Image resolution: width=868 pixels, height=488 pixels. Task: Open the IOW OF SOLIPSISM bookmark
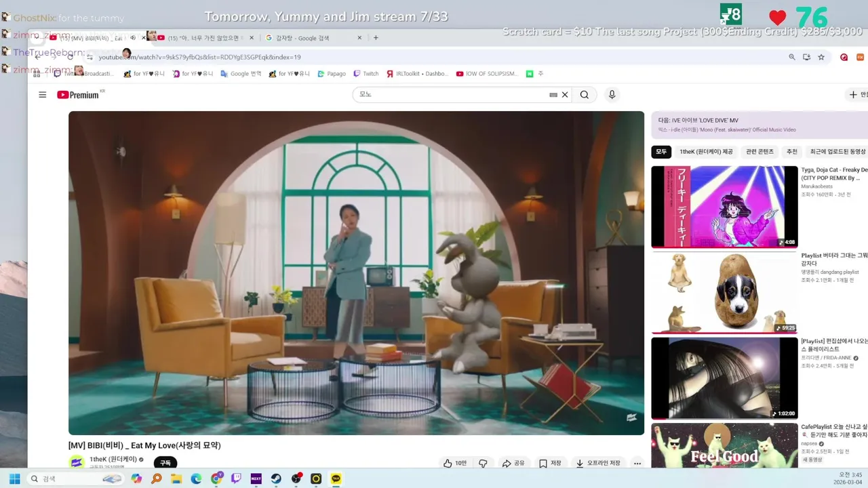point(487,74)
